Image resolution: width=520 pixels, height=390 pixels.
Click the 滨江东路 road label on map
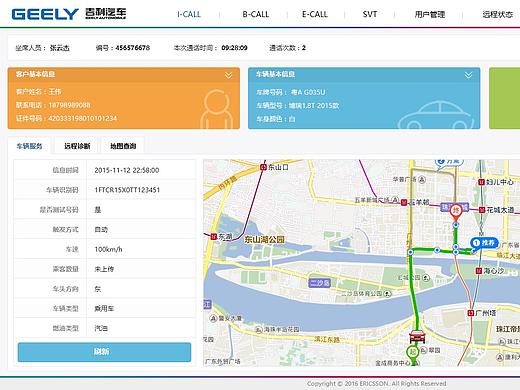[327, 339]
